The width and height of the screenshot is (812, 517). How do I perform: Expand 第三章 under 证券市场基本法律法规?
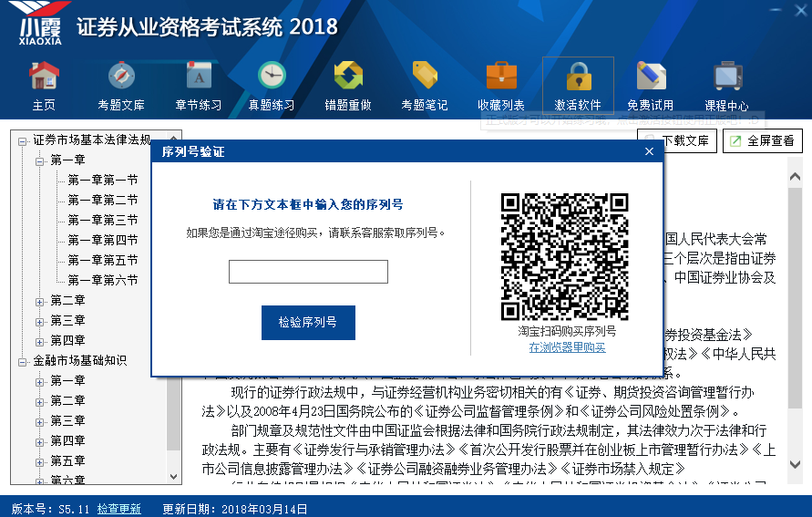pyautogui.click(x=39, y=322)
